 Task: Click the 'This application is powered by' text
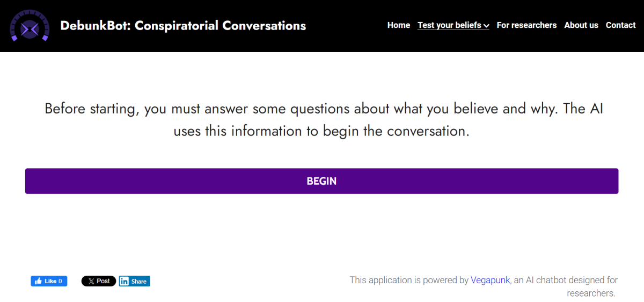point(409,280)
